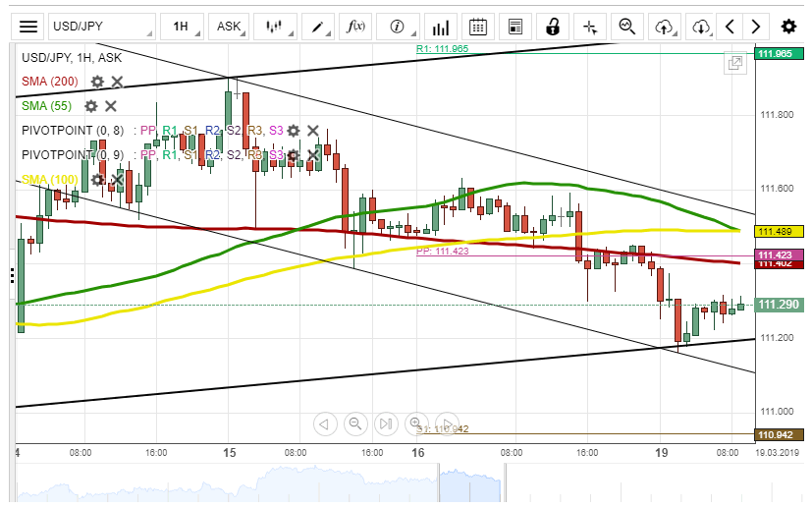Click the jump-to-latest overlay button

[x=386, y=424]
